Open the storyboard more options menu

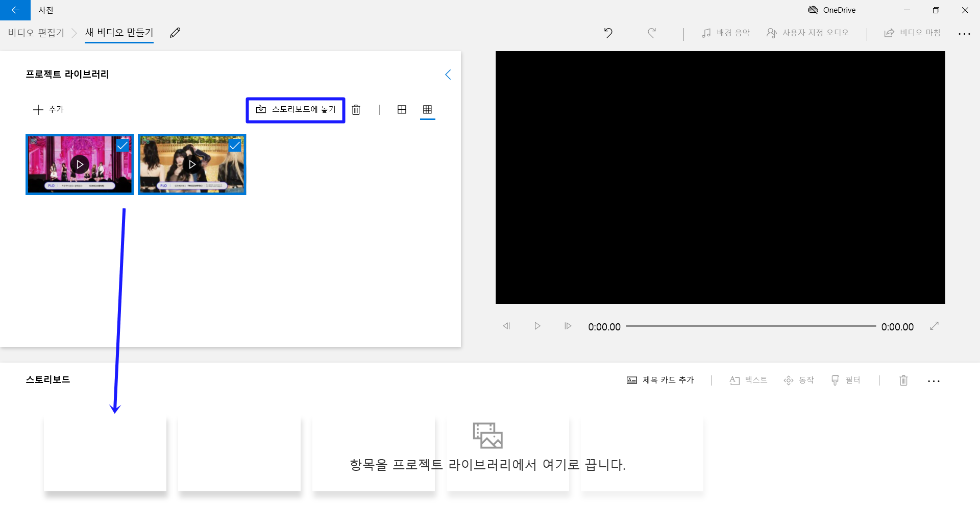[934, 381]
